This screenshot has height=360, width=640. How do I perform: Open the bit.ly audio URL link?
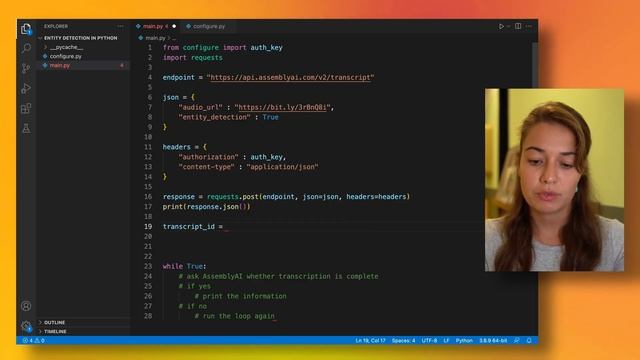(x=282, y=107)
